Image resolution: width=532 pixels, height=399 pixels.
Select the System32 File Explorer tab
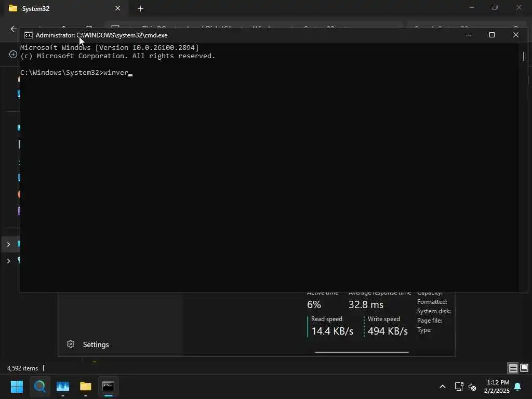click(64, 8)
